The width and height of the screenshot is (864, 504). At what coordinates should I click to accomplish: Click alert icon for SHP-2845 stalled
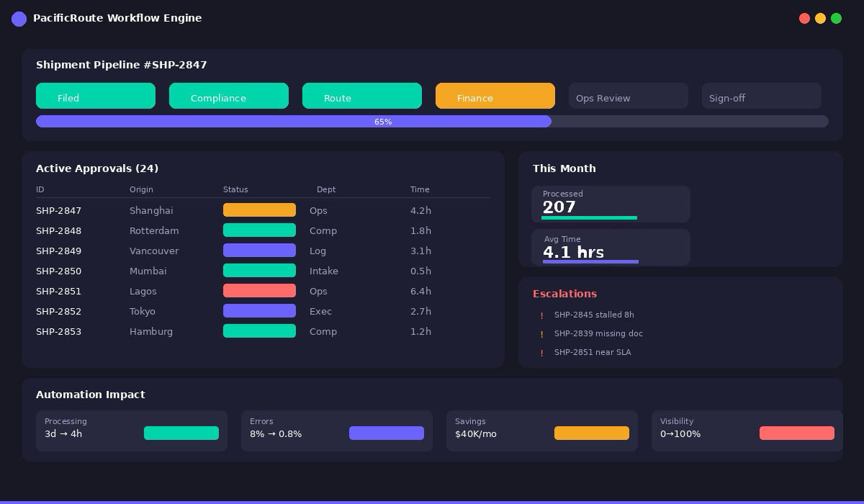tap(541, 315)
